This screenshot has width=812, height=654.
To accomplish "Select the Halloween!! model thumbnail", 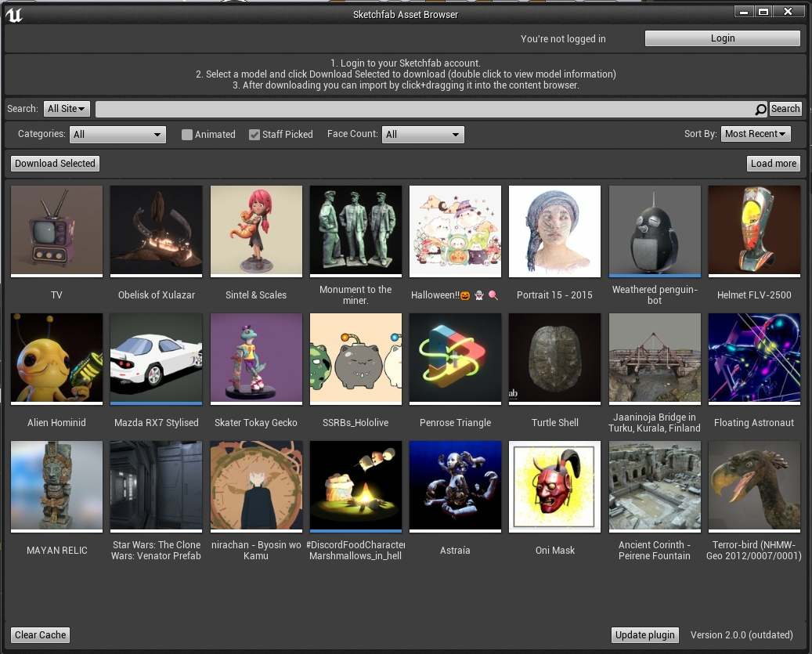I will [x=455, y=231].
